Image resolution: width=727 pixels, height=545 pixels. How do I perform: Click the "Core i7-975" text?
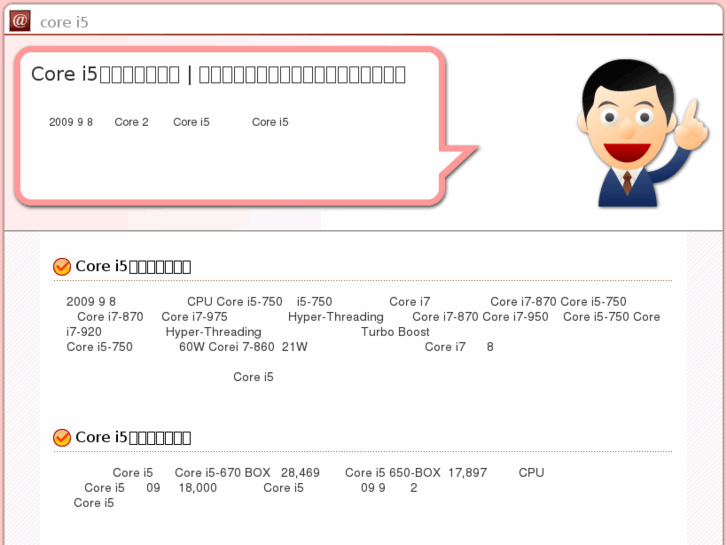point(194,317)
